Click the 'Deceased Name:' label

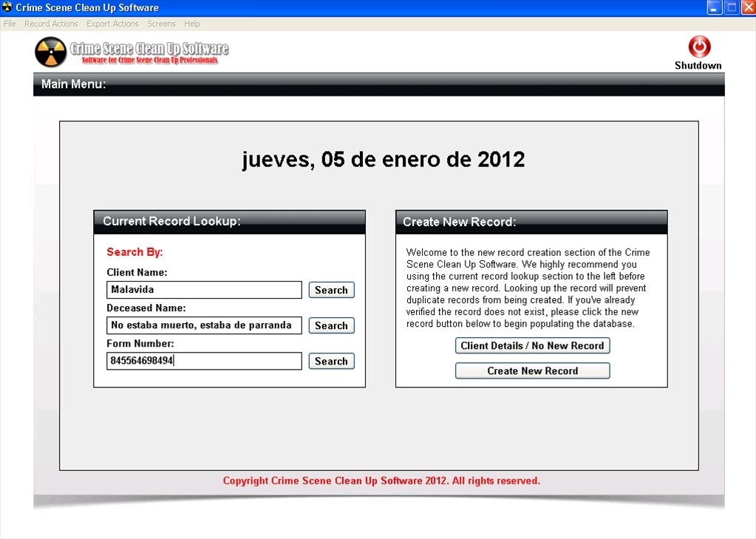click(x=146, y=308)
